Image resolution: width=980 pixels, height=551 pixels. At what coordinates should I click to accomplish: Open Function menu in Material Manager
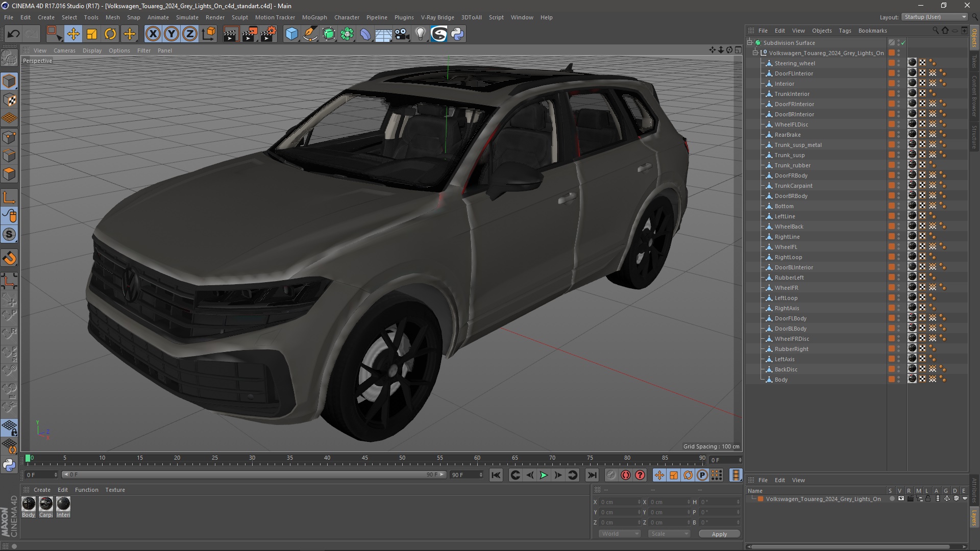(86, 490)
